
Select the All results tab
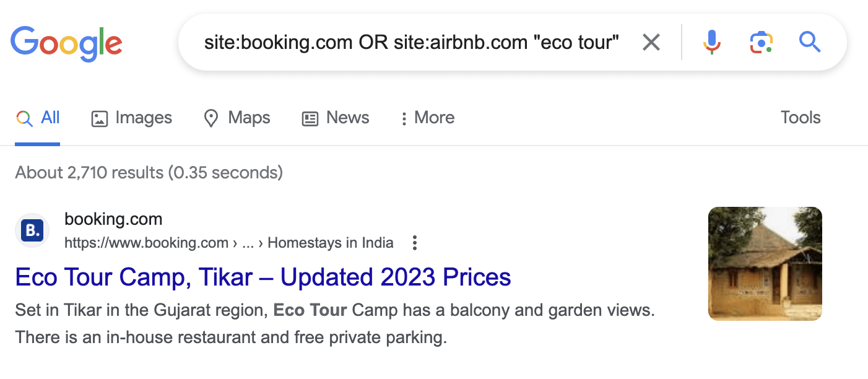[x=38, y=118]
